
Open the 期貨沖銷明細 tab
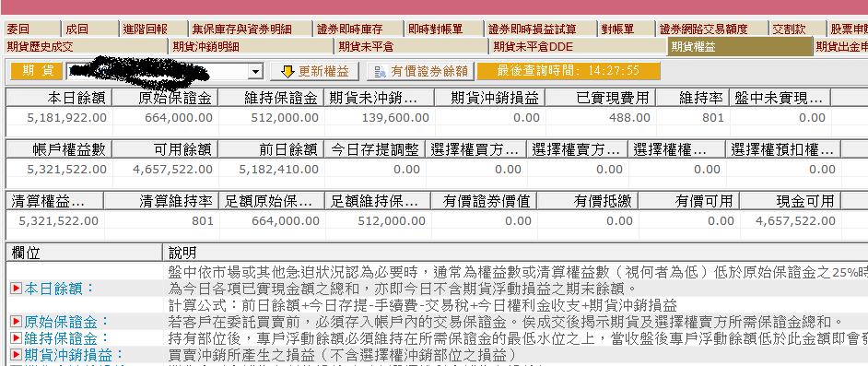click(252, 46)
